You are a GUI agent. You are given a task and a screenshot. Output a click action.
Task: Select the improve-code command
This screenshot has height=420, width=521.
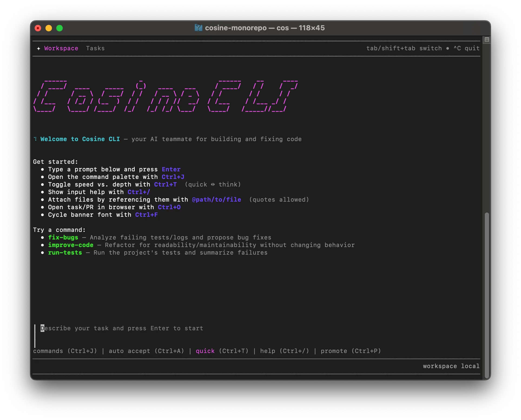[x=71, y=245]
